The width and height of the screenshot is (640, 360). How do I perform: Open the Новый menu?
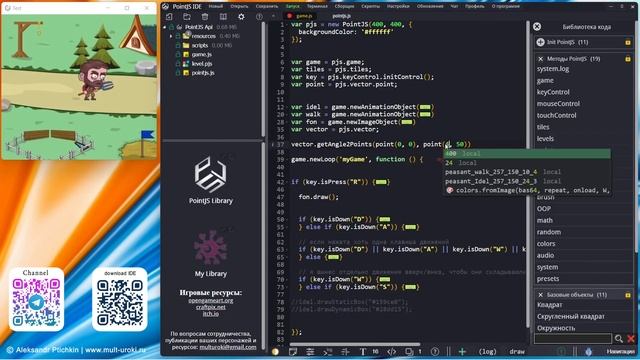216,6
